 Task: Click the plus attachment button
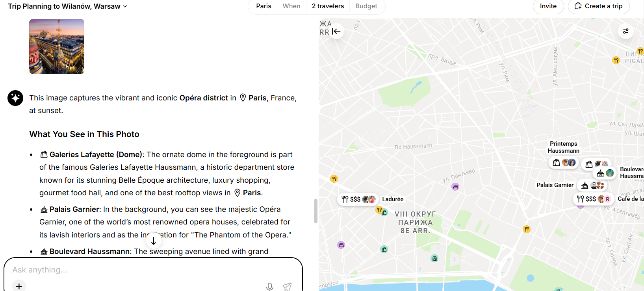(19, 286)
